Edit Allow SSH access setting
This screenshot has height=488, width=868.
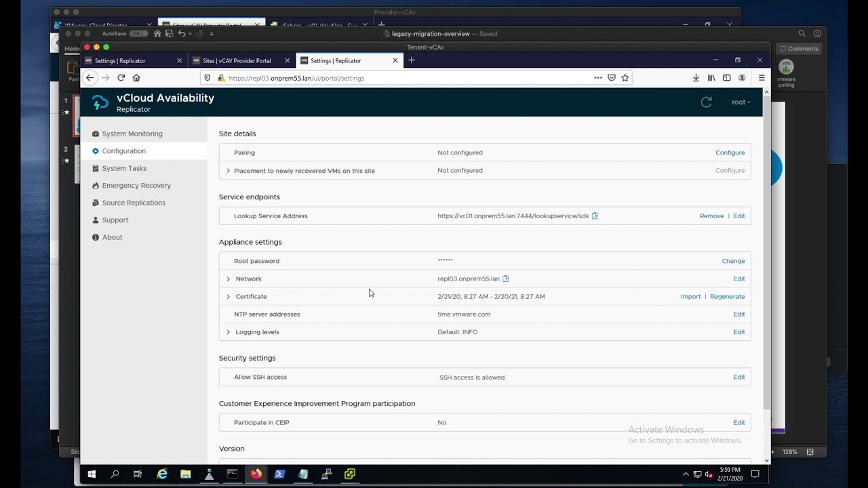(x=739, y=377)
